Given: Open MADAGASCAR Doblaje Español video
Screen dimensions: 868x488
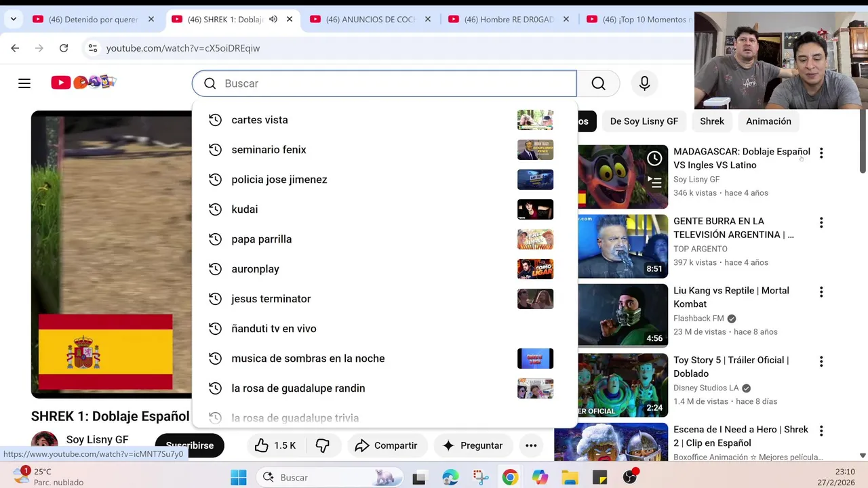Looking at the screenshot, I should pos(742,158).
